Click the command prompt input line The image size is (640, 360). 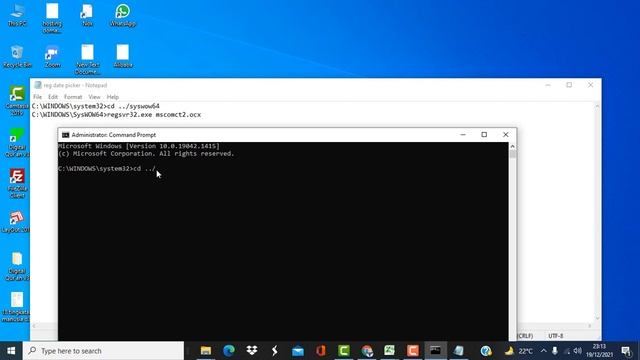[107, 169]
